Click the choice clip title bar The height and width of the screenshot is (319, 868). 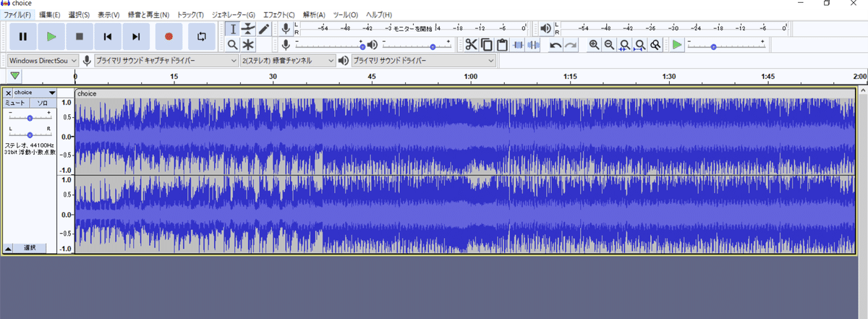[x=465, y=93]
